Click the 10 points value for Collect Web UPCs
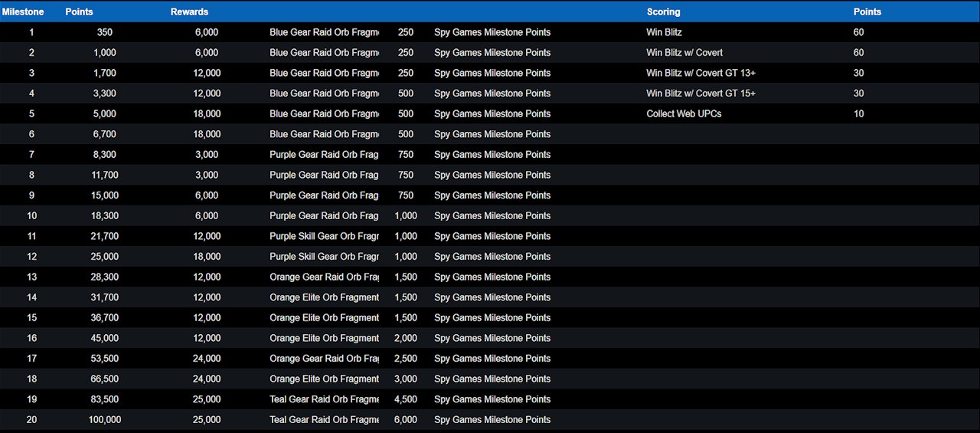The image size is (980, 433). coord(858,113)
